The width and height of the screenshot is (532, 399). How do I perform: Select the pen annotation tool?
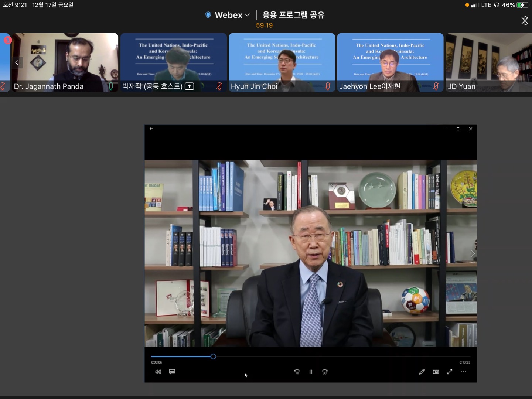[422, 372]
